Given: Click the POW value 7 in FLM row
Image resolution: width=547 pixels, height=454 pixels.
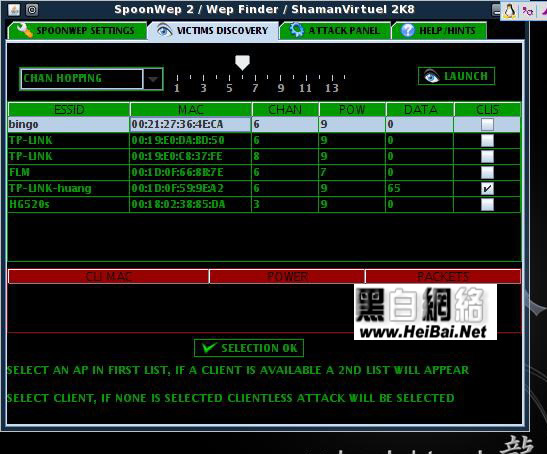Looking at the screenshot, I should (x=323, y=172).
